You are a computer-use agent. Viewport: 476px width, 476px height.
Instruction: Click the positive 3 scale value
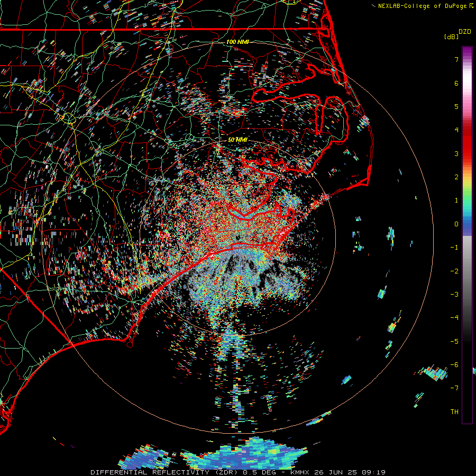[x=456, y=153]
